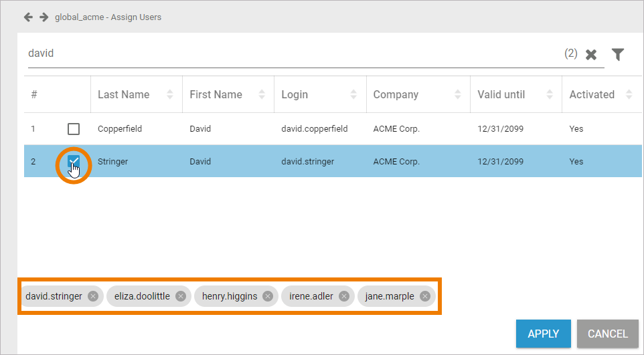This screenshot has width=644, height=355.
Task: Open the filter funnel icon
Action: coord(618,55)
